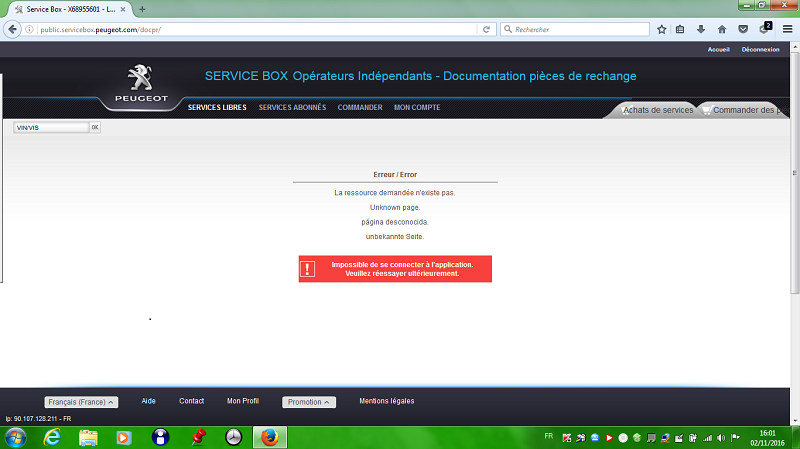This screenshot has height=449, width=800.
Task: Open the Pocket icon in toolbar
Action: (x=743, y=30)
